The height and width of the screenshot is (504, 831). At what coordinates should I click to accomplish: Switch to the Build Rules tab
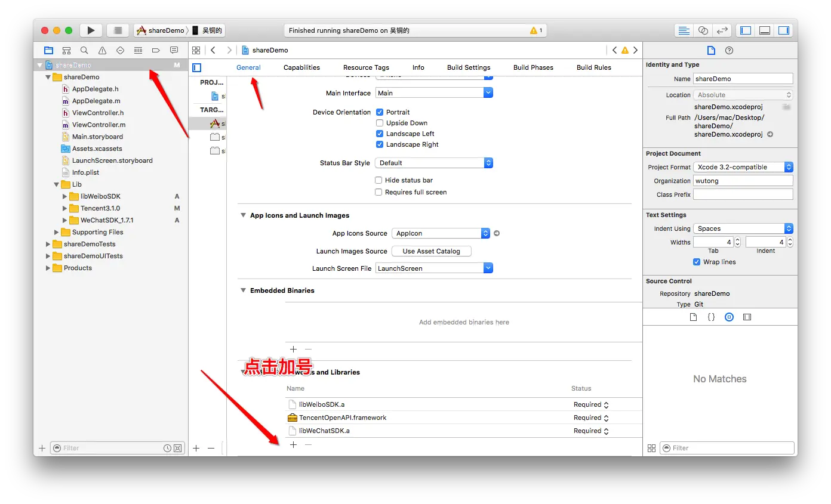point(594,67)
